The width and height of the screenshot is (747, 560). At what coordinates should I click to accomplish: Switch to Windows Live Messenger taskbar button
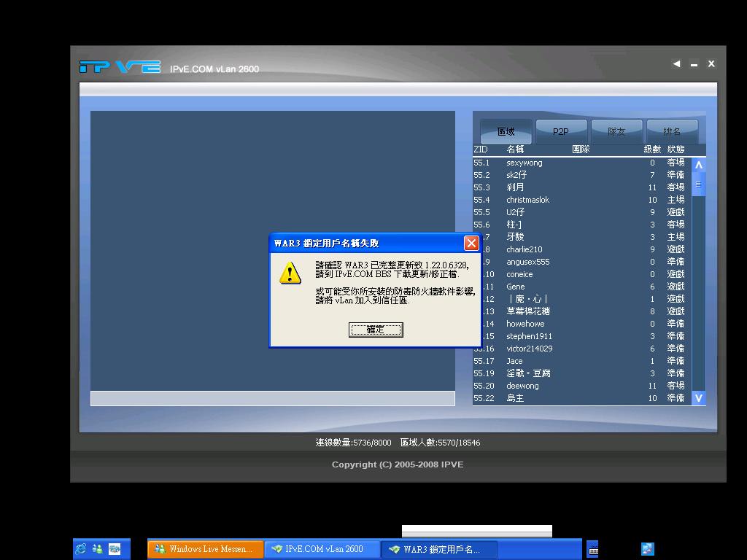coord(205,549)
